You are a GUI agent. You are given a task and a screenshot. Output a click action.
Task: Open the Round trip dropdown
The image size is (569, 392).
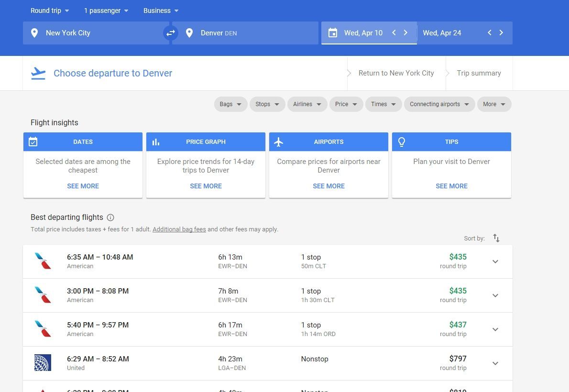(50, 11)
